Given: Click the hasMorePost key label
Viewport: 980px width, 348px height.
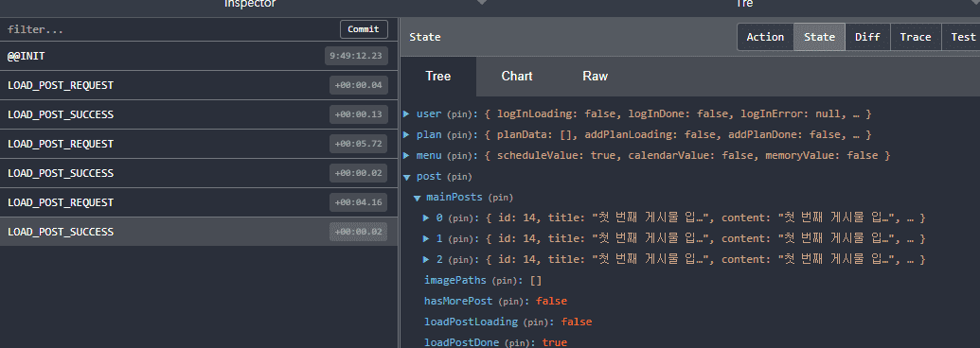Looking at the screenshot, I should (x=458, y=301).
